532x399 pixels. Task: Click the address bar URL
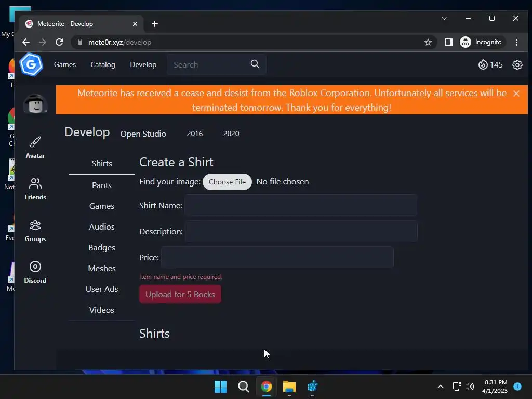click(119, 42)
